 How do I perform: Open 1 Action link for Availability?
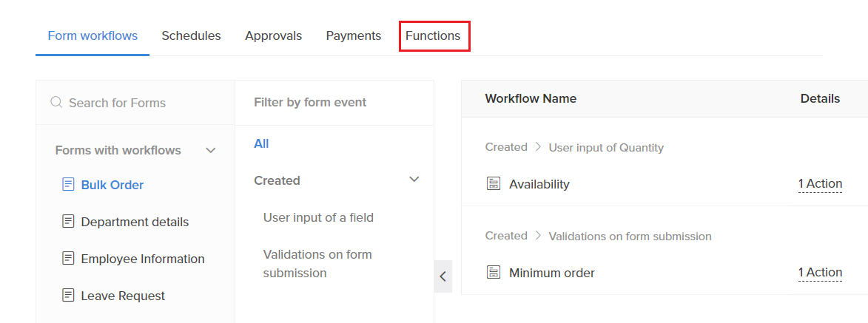click(819, 184)
